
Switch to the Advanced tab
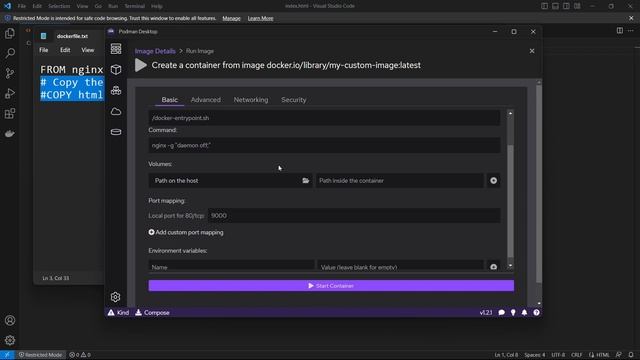pos(206,100)
